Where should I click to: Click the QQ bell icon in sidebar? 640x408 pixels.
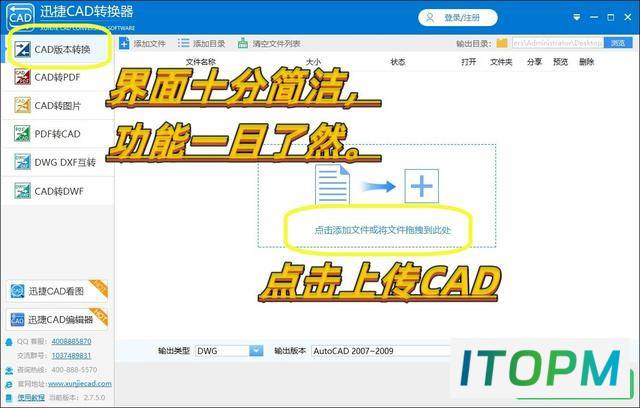click(9, 342)
